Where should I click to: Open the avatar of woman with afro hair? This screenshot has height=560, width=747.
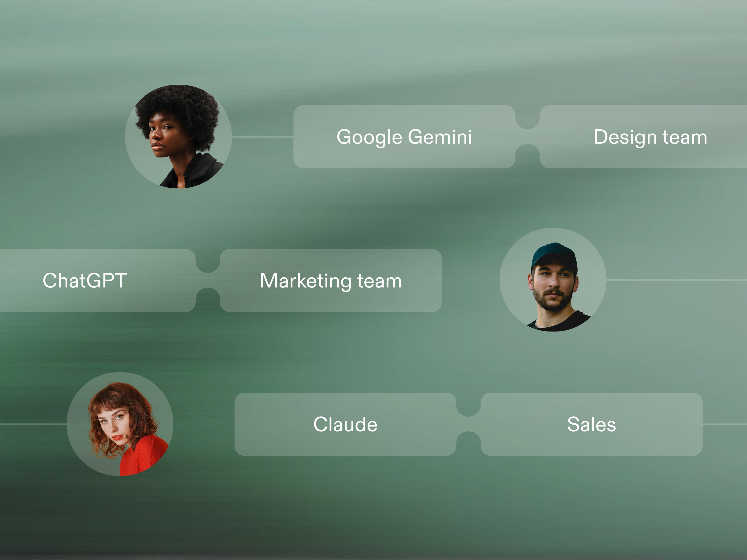(x=178, y=136)
